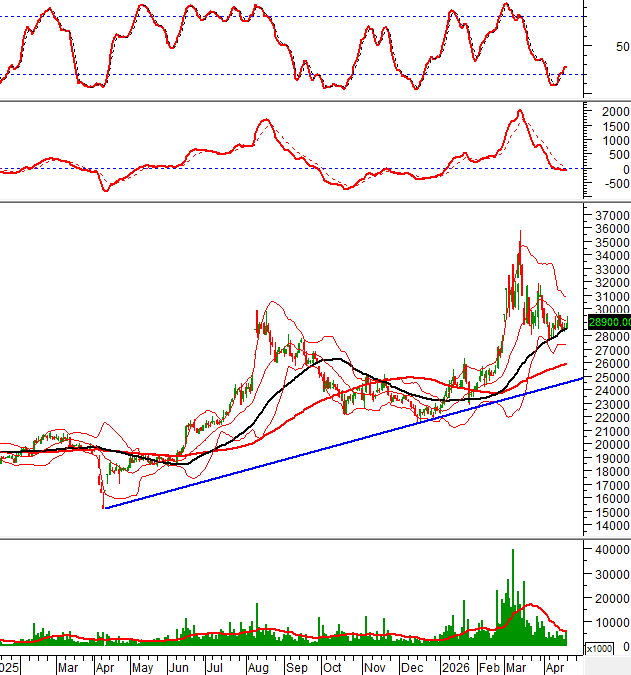The height and width of the screenshot is (675, 631).
Task: Click the x1000 volume scale label
Action: pos(598,649)
